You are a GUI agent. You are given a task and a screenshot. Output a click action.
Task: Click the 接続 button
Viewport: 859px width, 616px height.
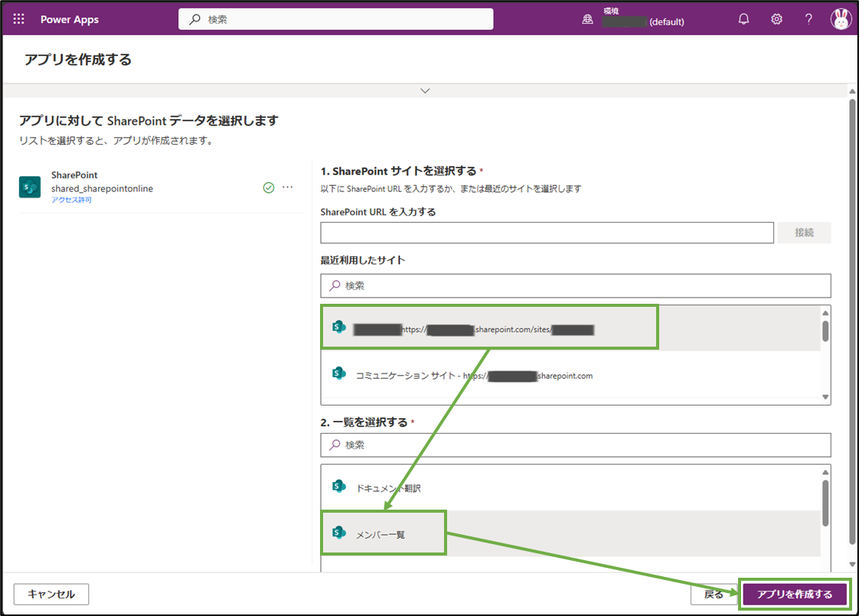tap(804, 233)
